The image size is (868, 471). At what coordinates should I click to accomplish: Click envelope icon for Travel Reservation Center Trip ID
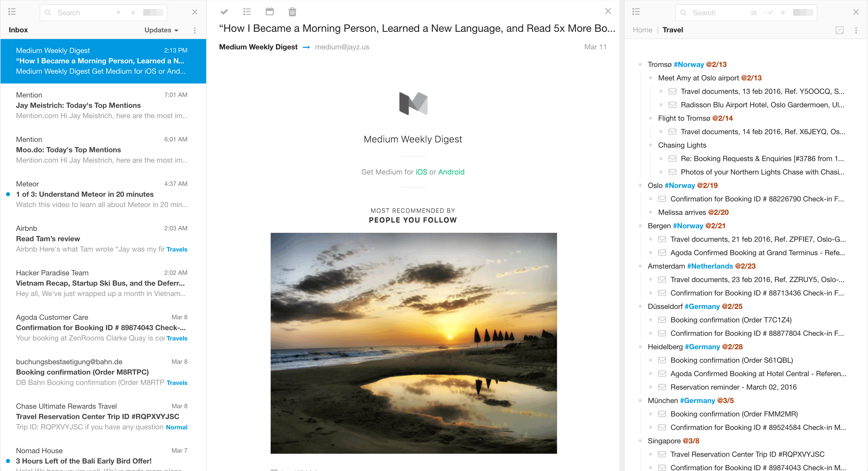pyautogui.click(x=662, y=454)
